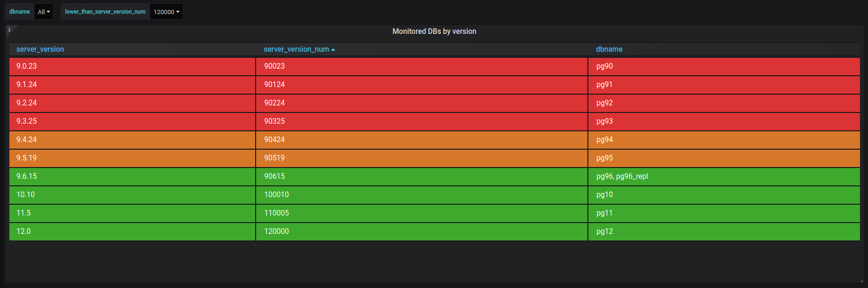868x288 pixels.
Task: Click the sort arrow beside server_version_num
Action: (x=333, y=49)
